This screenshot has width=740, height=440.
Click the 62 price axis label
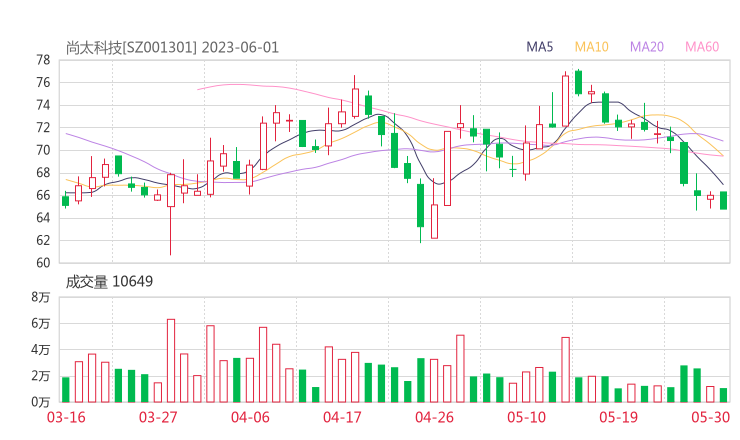(x=43, y=240)
